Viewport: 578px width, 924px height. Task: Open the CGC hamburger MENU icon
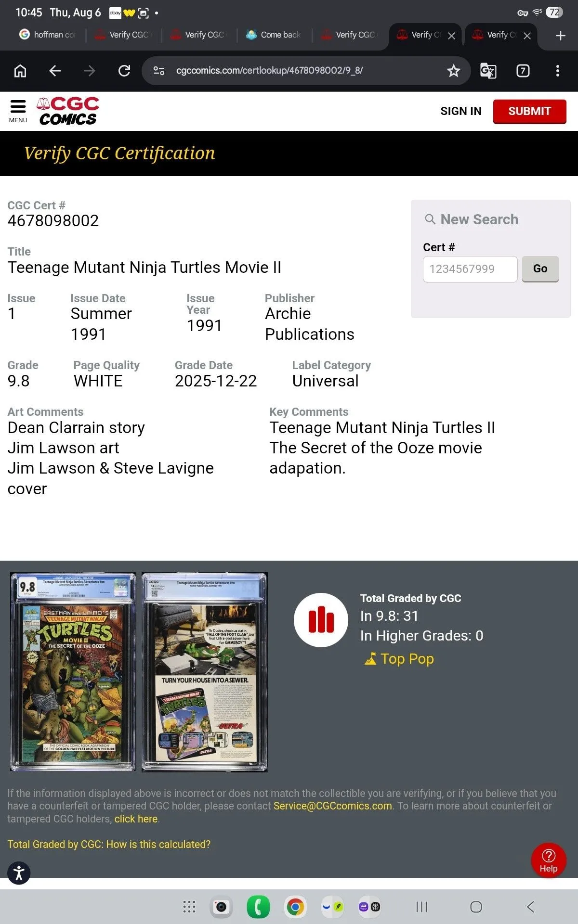pos(18,111)
